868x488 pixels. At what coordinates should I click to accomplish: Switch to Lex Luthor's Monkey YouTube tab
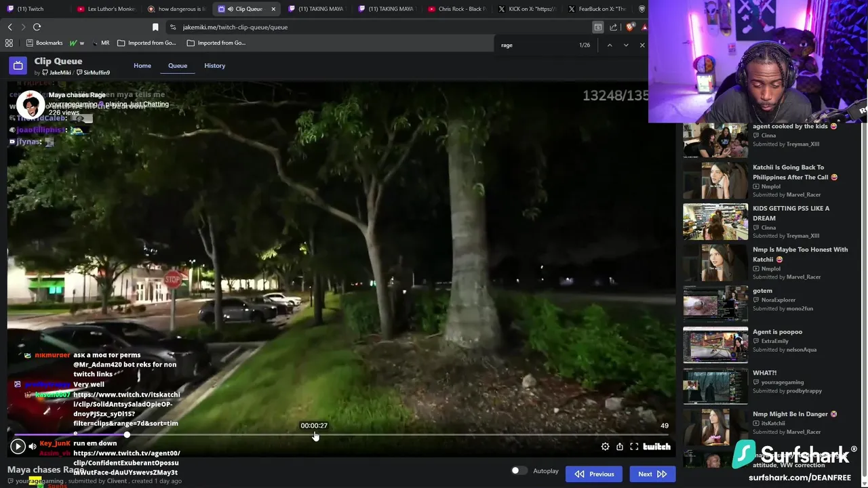point(106,9)
